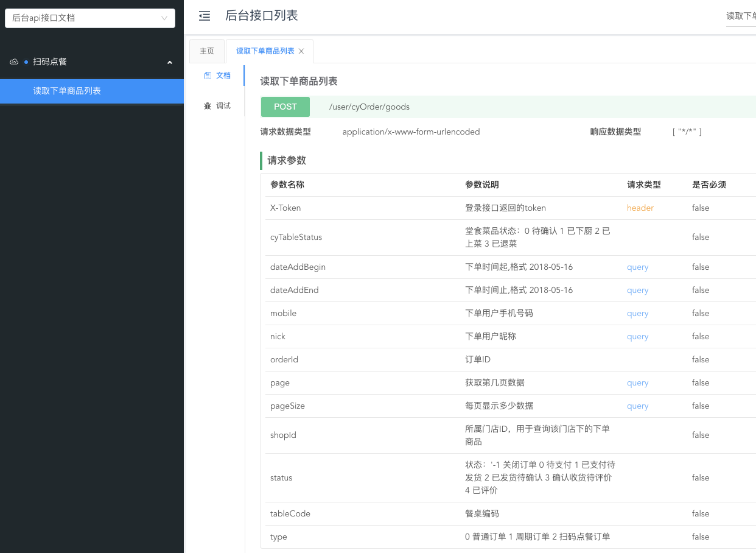Click the orange header request type
The width and height of the screenshot is (756, 553).
[640, 208]
